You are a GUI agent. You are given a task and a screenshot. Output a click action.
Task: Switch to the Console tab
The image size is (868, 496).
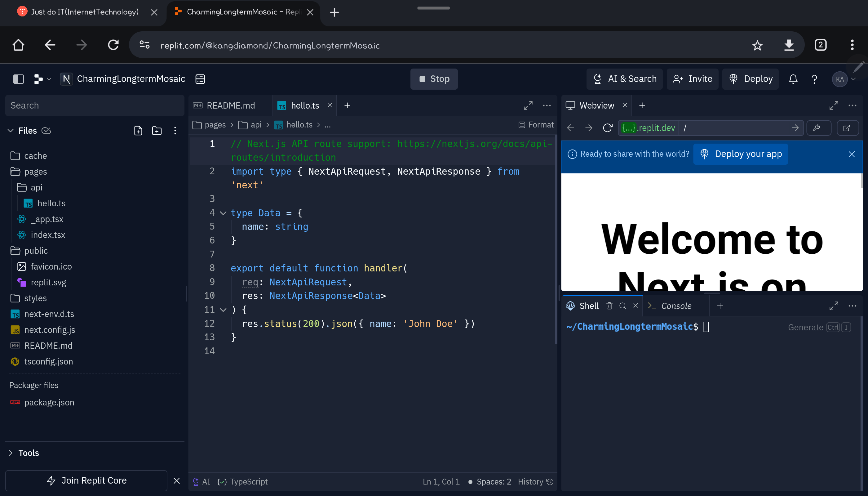(x=676, y=306)
